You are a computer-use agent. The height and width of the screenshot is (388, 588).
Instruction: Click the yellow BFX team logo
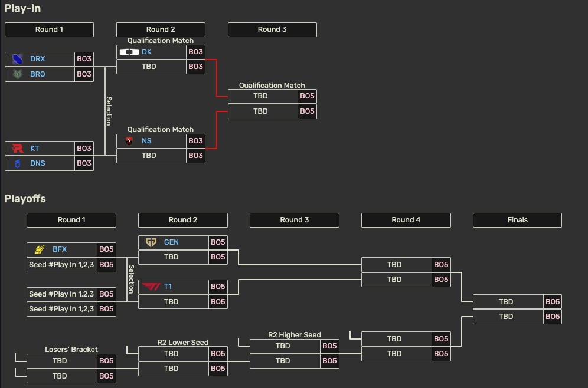40,249
